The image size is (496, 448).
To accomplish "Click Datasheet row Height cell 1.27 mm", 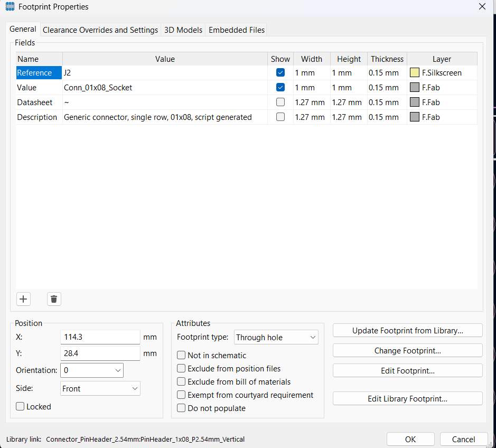I will pyautogui.click(x=349, y=102).
